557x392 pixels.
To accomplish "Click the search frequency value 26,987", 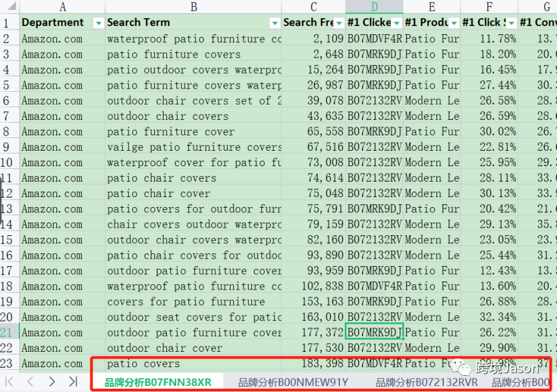I will [325, 85].
